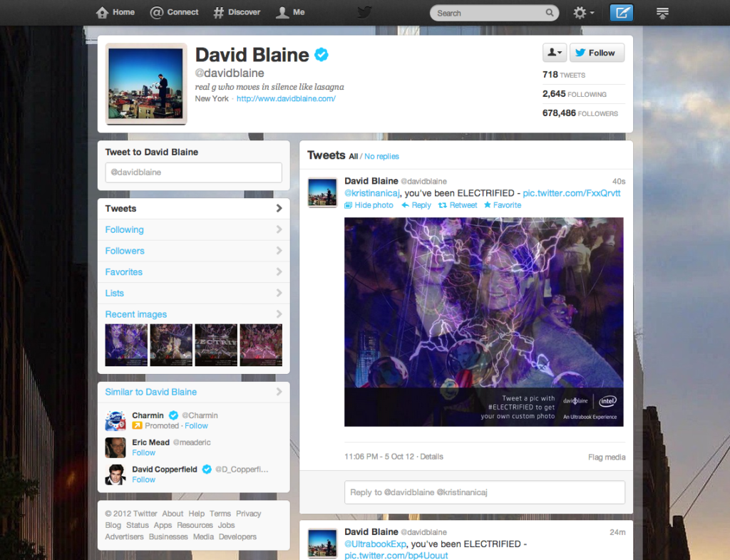Expand the Following list
The image size is (730, 560).
(x=193, y=229)
